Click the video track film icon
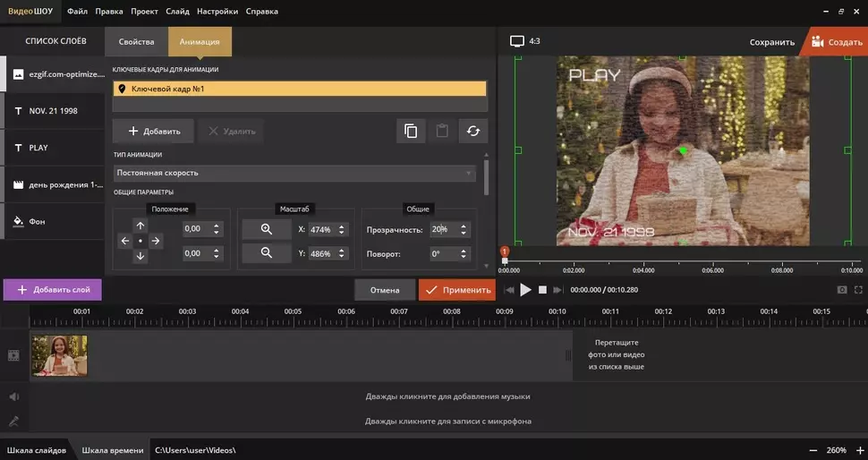The width and height of the screenshot is (868, 460). (13, 355)
